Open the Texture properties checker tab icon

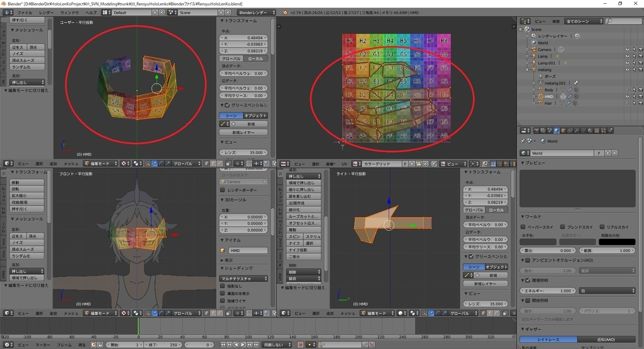tap(596, 131)
